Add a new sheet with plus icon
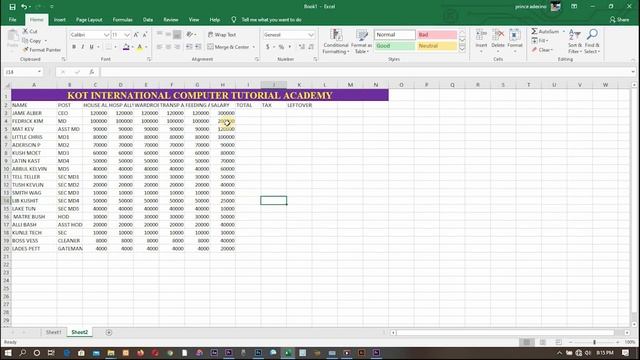640x360 pixels. tap(109, 332)
